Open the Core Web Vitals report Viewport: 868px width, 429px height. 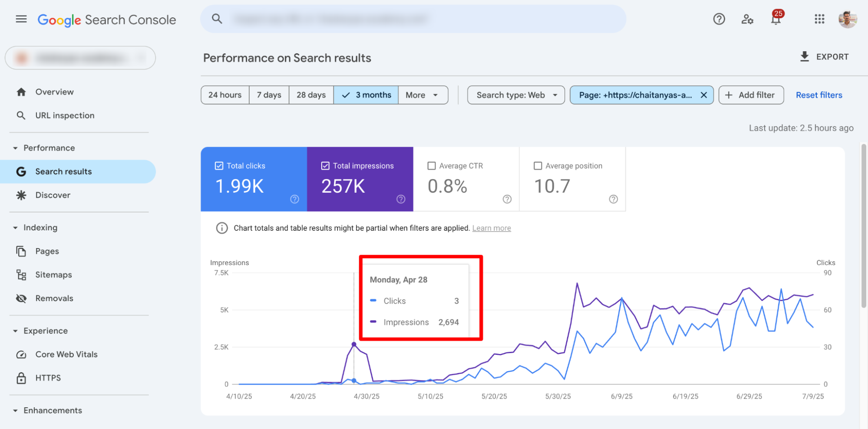(x=66, y=354)
